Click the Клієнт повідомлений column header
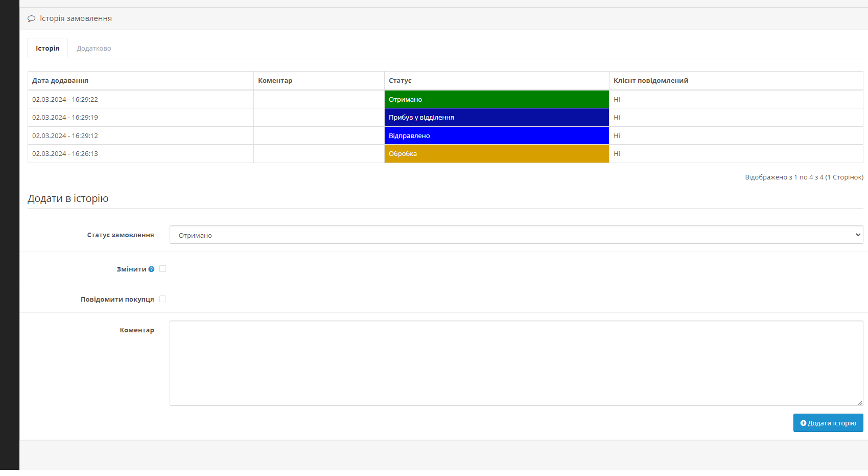This screenshot has height=476, width=868. (651, 81)
